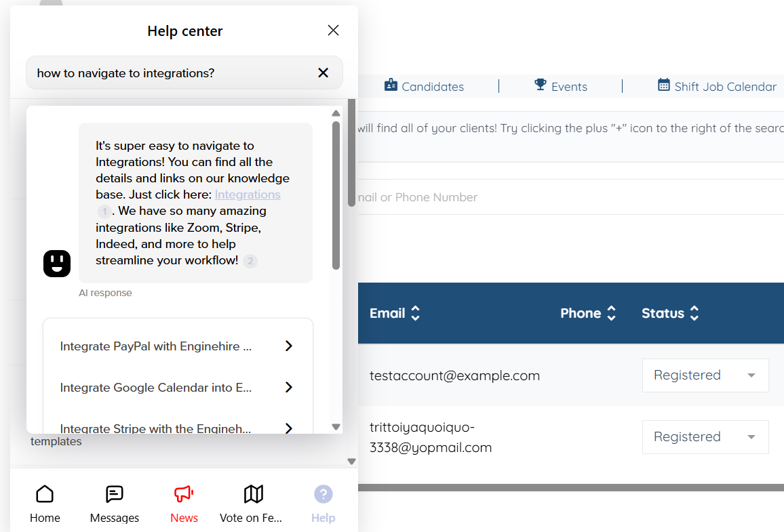Sort by Phone column arrows

click(x=612, y=313)
